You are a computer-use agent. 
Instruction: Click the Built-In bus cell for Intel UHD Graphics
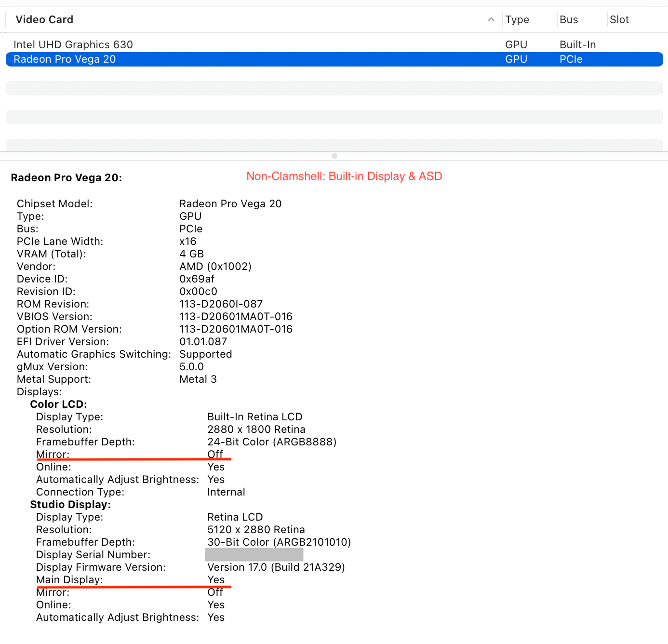[578, 45]
